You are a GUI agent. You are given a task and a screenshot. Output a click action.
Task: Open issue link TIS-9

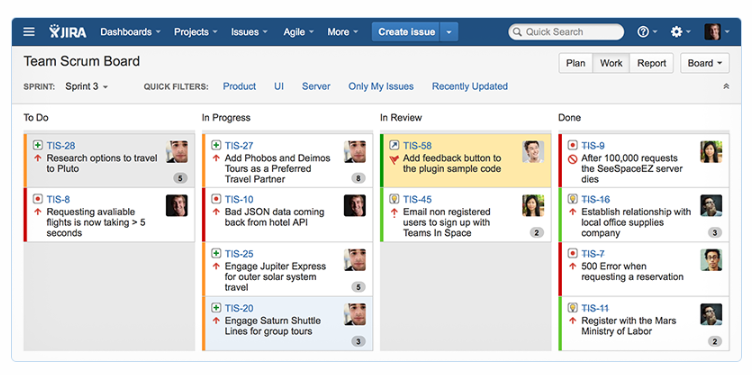tap(593, 146)
